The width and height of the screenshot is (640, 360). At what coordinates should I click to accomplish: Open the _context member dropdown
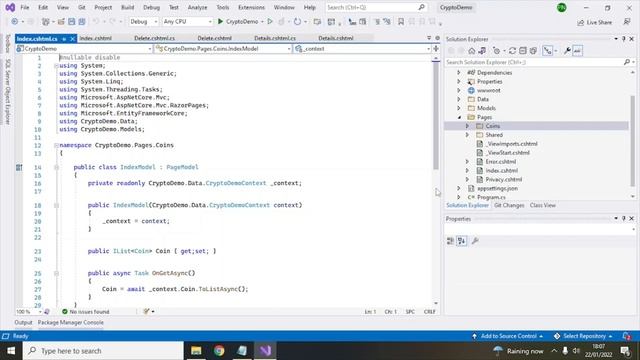362,49
